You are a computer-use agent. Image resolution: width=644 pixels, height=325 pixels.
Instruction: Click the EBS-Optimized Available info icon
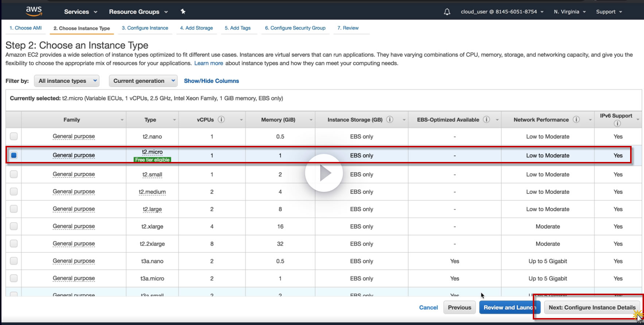[x=486, y=120]
